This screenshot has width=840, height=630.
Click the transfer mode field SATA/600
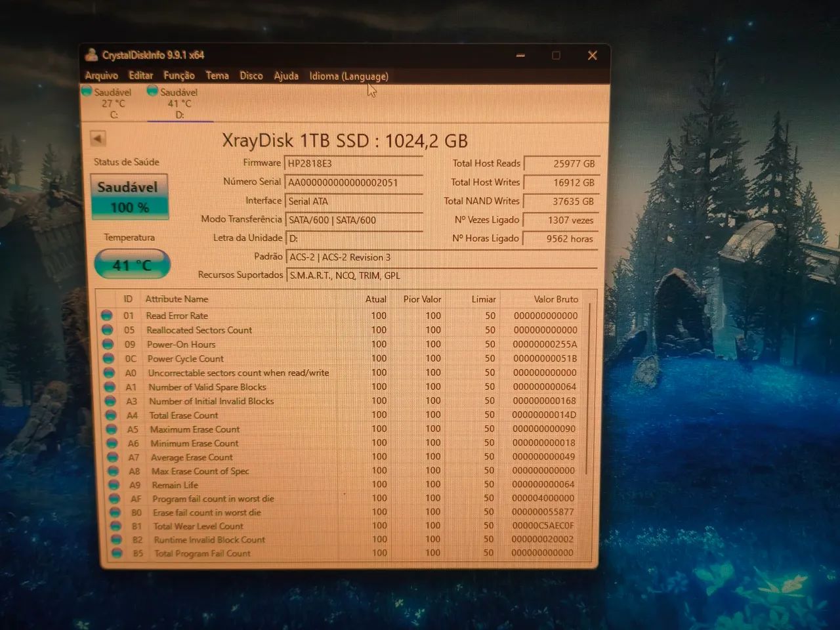click(x=354, y=220)
